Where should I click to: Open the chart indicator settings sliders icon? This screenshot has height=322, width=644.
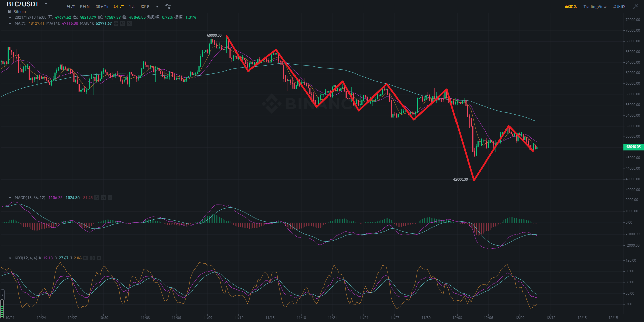point(168,7)
